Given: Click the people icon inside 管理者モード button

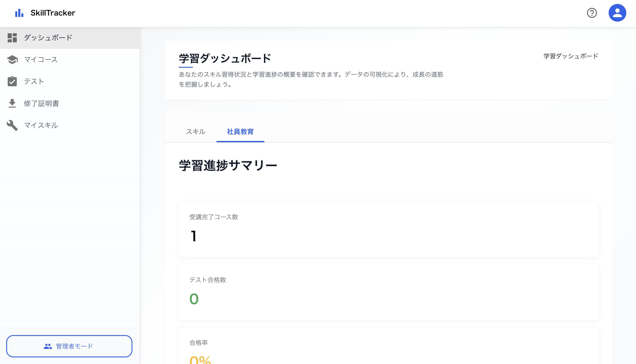Looking at the screenshot, I should click(x=48, y=346).
